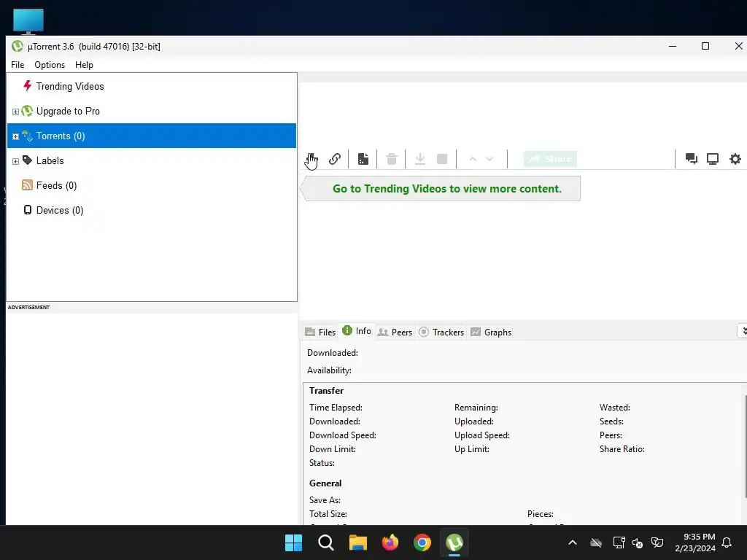Open Preferences with the gear icon
Image resolution: width=747 pixels, height=560 pixels.
(x=735, y=158)
